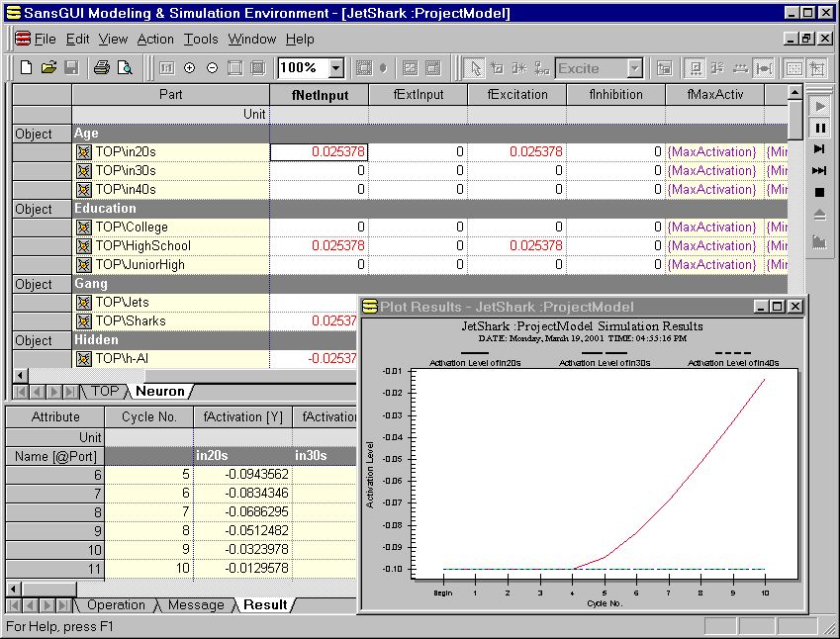Click the Print icon

(x=101, y=68)
